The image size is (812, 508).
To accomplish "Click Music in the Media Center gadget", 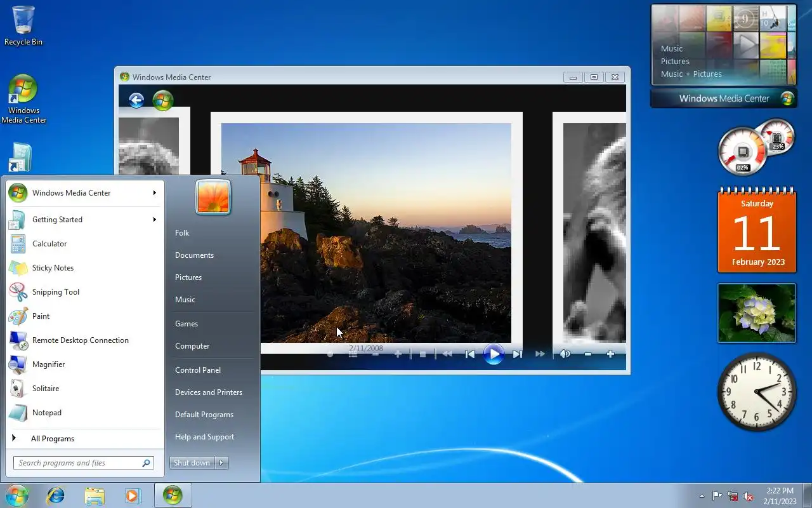I will [672, 49].
